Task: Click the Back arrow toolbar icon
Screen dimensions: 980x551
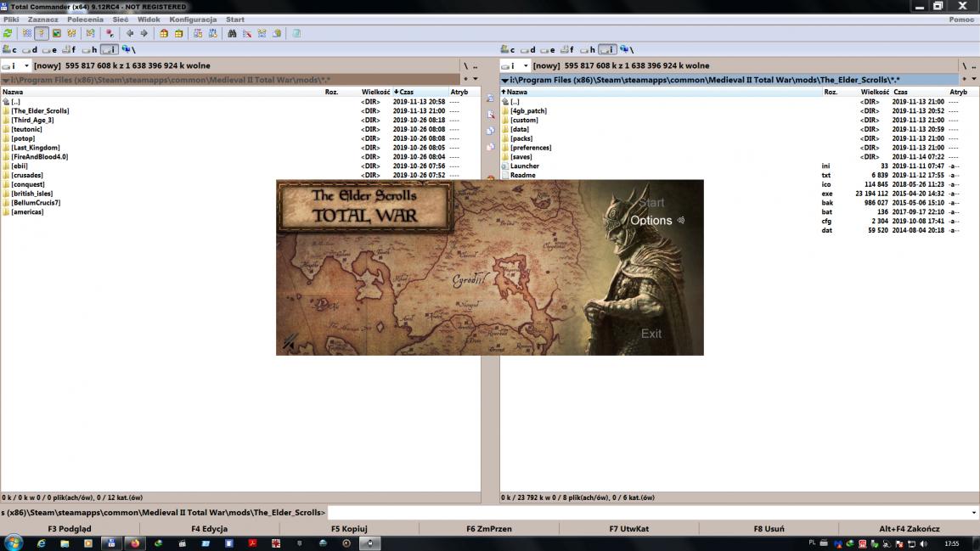Action: (130, 34)
